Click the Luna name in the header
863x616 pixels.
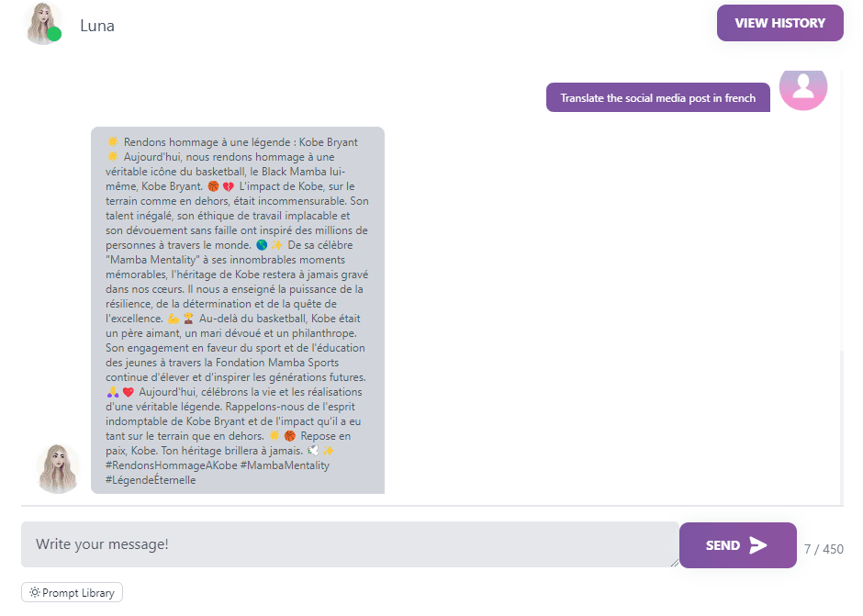coord(97,26)
